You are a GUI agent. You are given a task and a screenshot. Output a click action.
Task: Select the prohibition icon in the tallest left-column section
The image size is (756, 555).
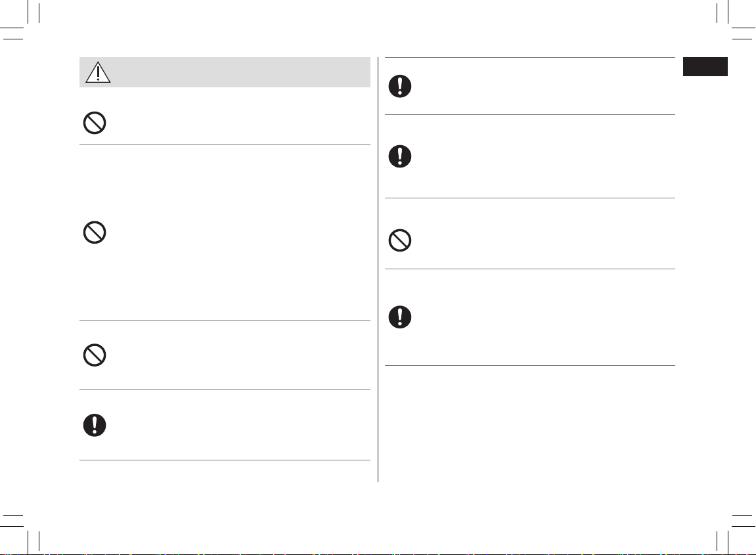click(x=95, y=233)
